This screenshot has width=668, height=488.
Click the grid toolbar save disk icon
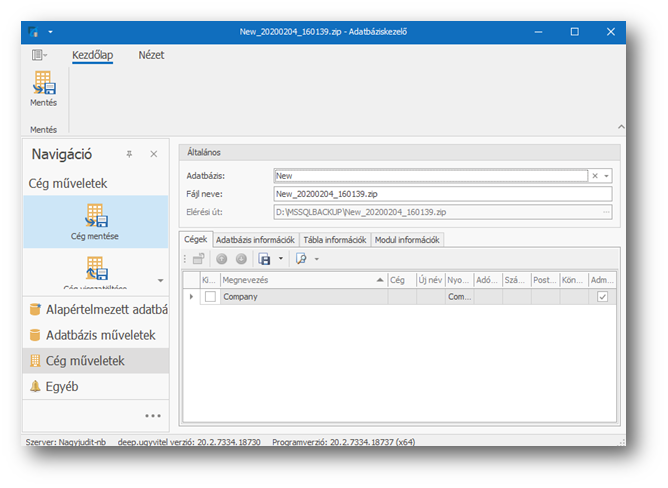[x=265, y=258]
